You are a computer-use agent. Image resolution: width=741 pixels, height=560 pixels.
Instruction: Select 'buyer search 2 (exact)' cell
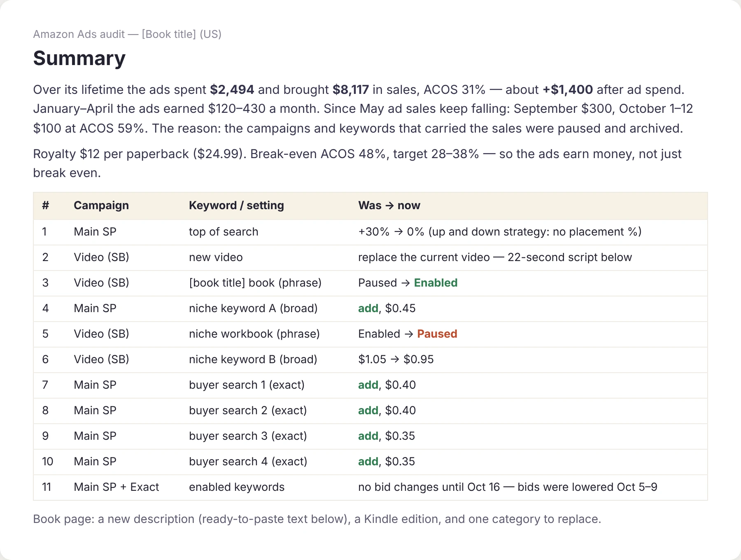pyautogui.click(x=248, y=411)
